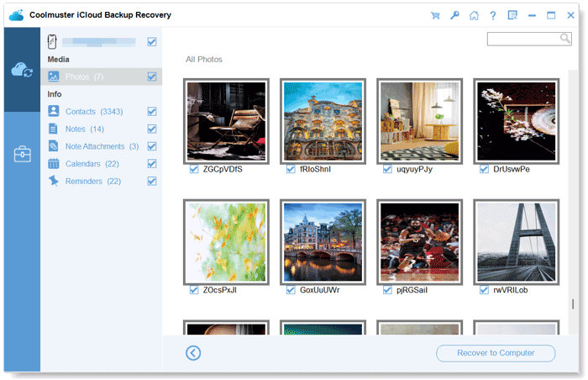Open help question mark icon

[493, 15]
